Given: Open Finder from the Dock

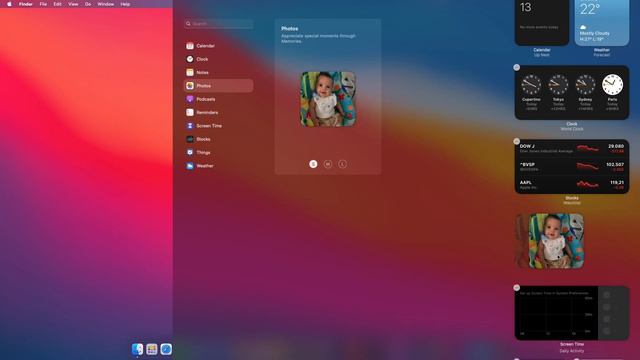Looking at the screenshot, I should (137, 349).
